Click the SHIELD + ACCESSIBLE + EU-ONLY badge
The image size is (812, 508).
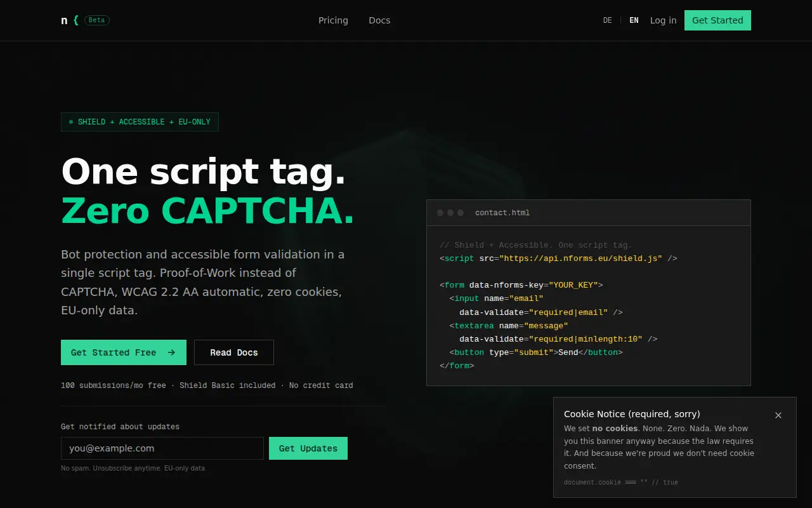tap(140, 122)
